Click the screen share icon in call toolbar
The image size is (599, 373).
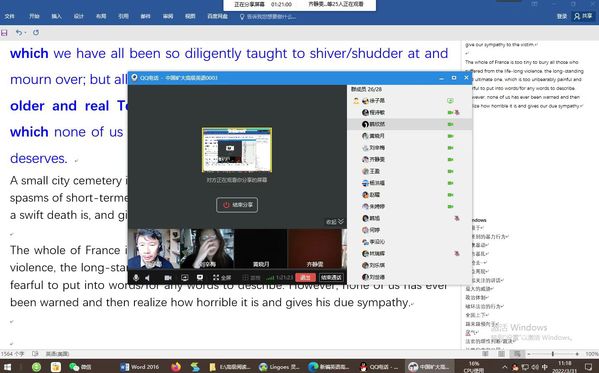(x=185, y=278)
